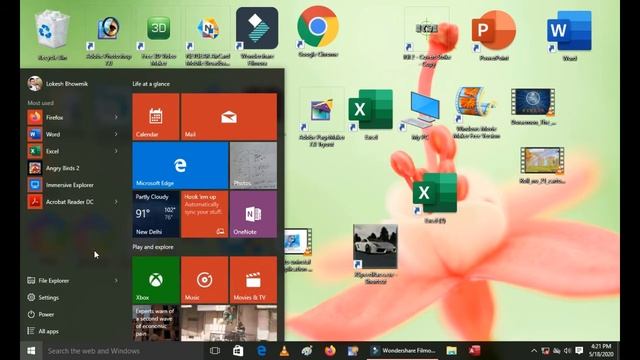Open the red Access icon on the taskbar
The image size is (640, 360).
474,351
